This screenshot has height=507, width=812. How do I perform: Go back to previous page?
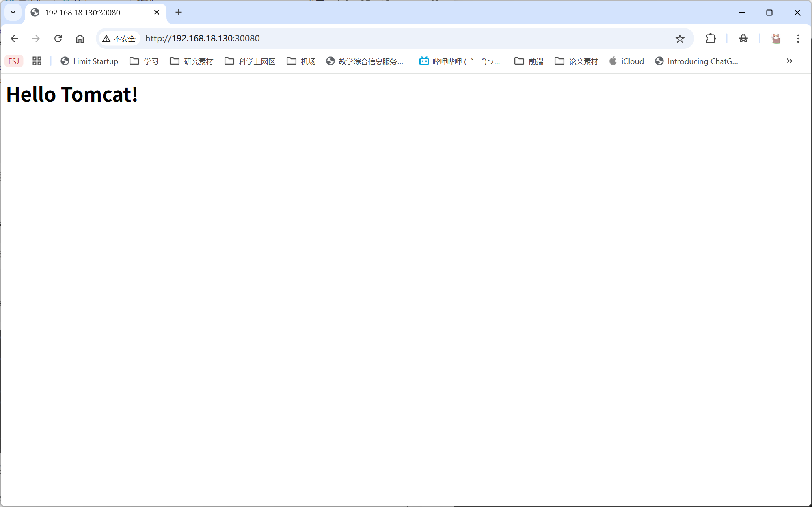click(14, 39)
